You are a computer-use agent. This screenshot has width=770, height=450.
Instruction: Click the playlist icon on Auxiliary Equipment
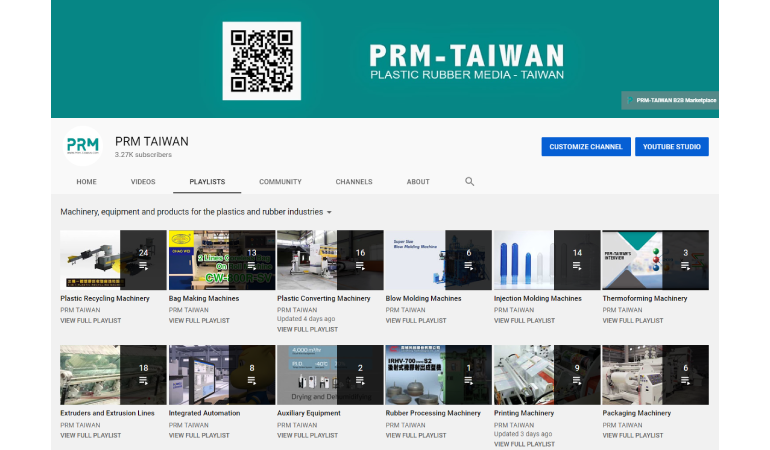(360, 381)
